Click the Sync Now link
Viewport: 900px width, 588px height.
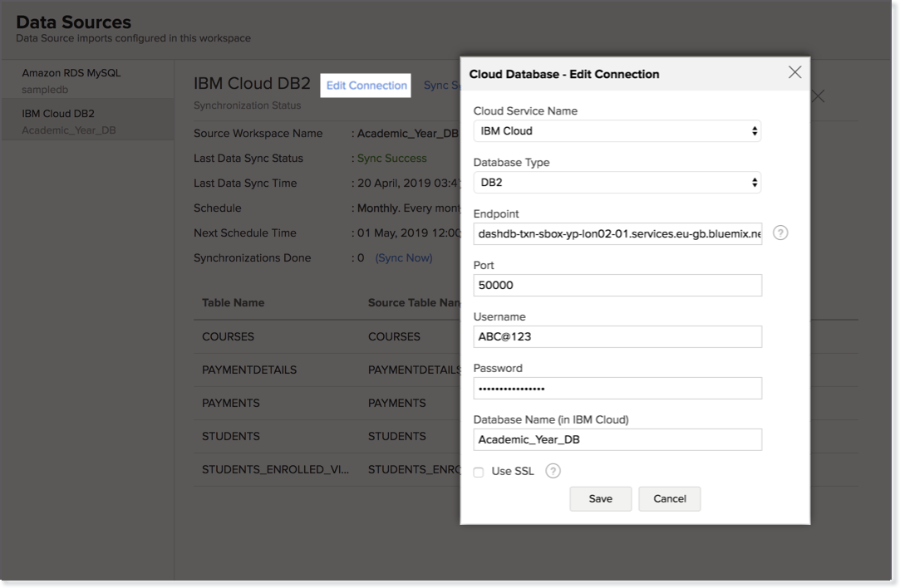pos(404,258)
